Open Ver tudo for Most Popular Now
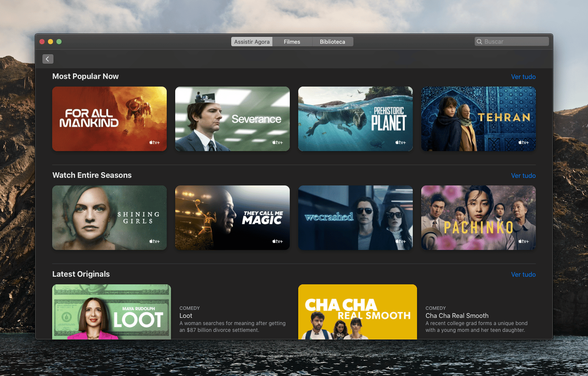This screenshot has height=376, width=588. [x=523, y=77]
